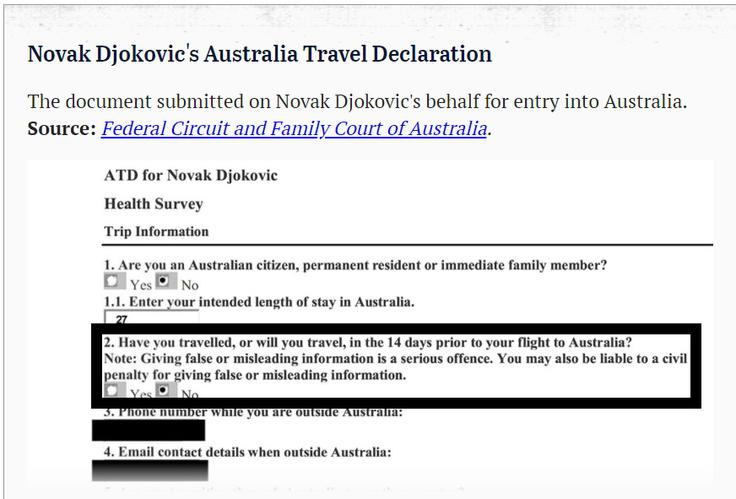The width and height of the screenshot is (736, 499).
Task: Click the document description paragraph text
Action: (357, 101)
